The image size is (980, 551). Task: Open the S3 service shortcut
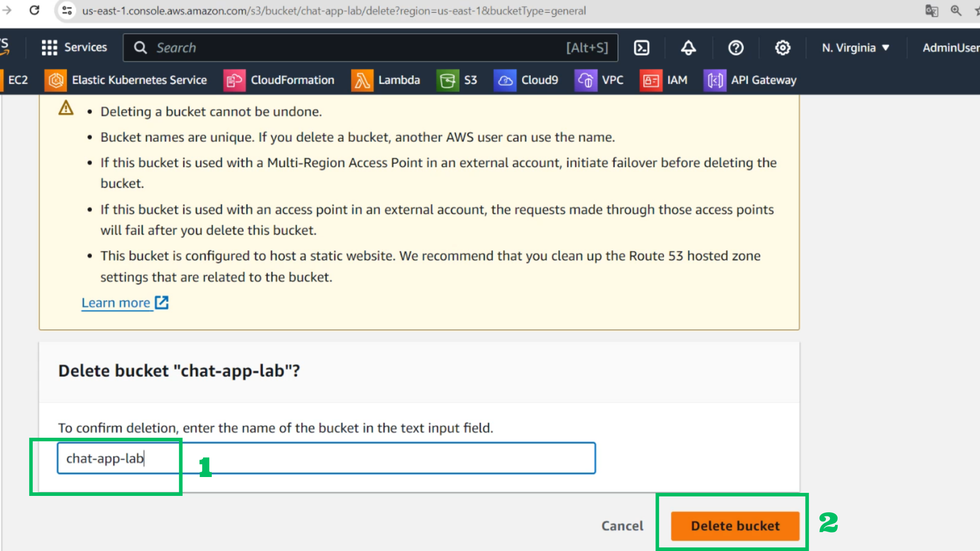point(457,80)
